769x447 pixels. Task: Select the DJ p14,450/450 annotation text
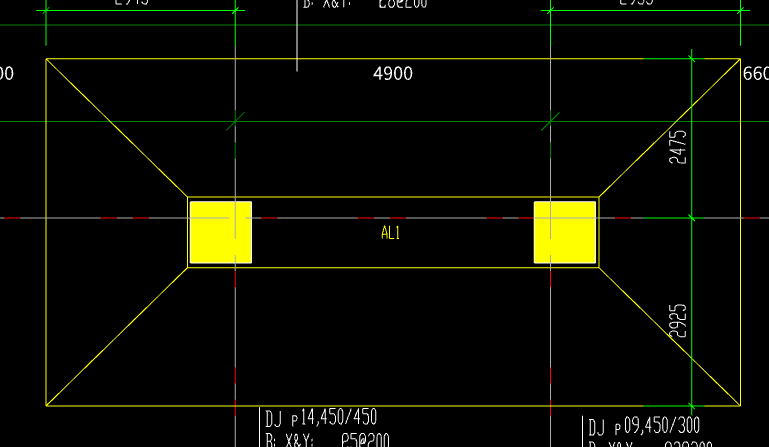point(321,418)
